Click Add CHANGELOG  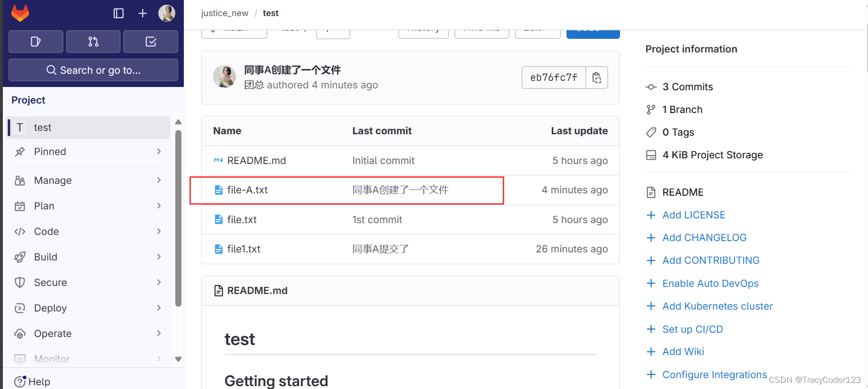705,238
